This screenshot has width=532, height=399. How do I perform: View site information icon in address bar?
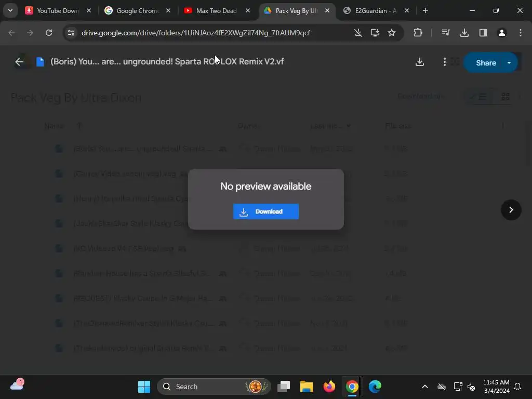71,33
